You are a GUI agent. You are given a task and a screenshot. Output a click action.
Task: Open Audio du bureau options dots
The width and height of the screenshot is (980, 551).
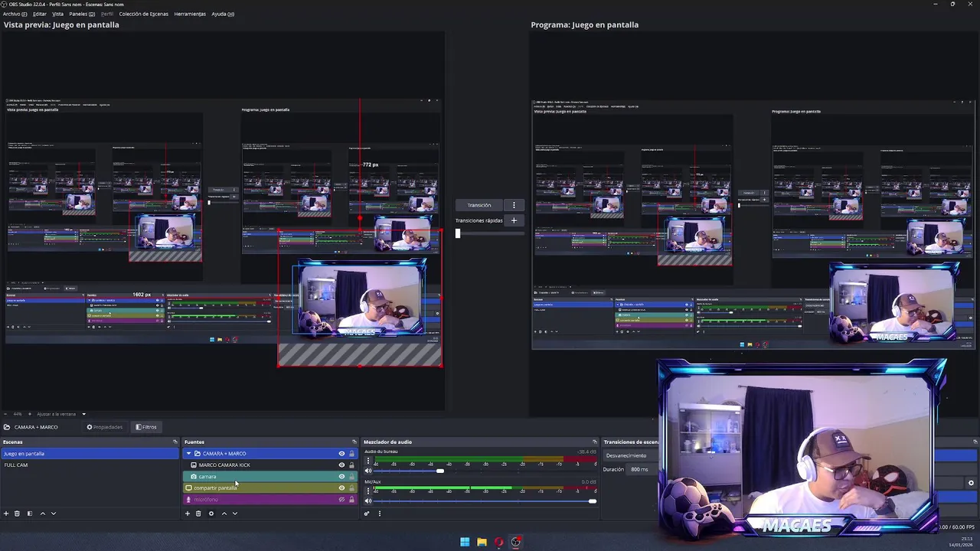coord(367,461)
